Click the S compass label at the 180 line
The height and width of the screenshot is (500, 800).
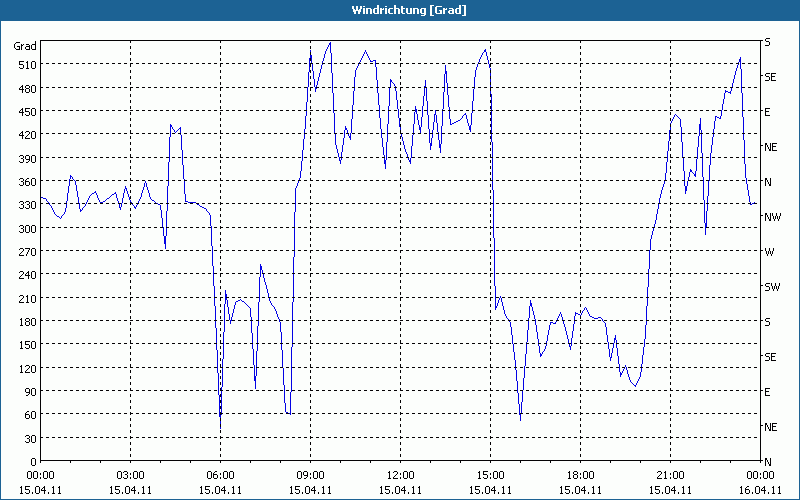click(x=767, y=322)
